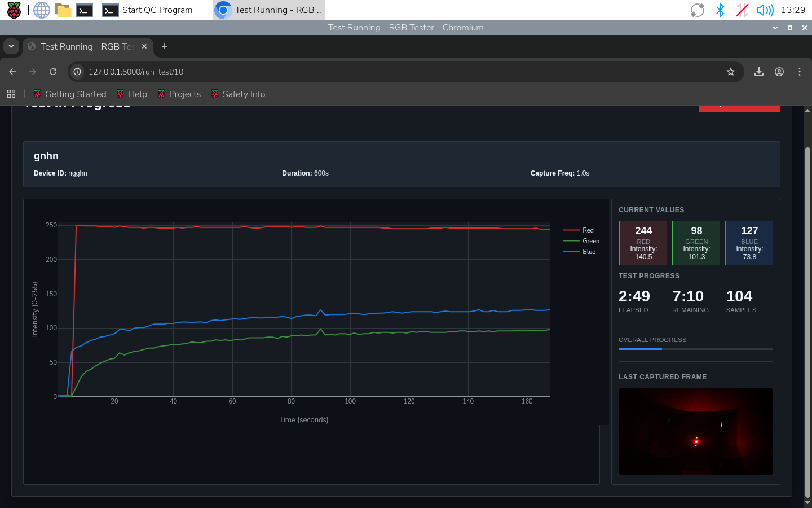The image size is (812, 508).
Task: Open the Getting Started bookmark
Action: click(x=70, y=94)
